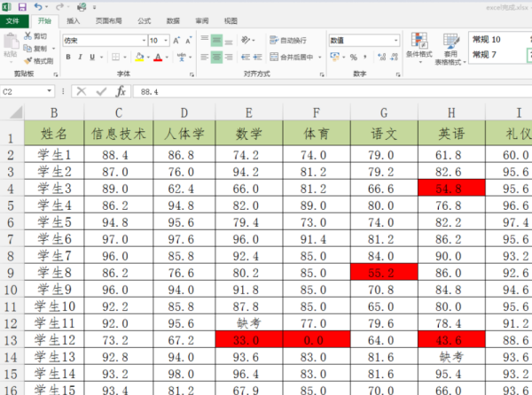Image resolution: width=532 pixels, height=395 pixels.
Task: Switch to the 插入 (Insert) tab
Action: coord(73,20)
